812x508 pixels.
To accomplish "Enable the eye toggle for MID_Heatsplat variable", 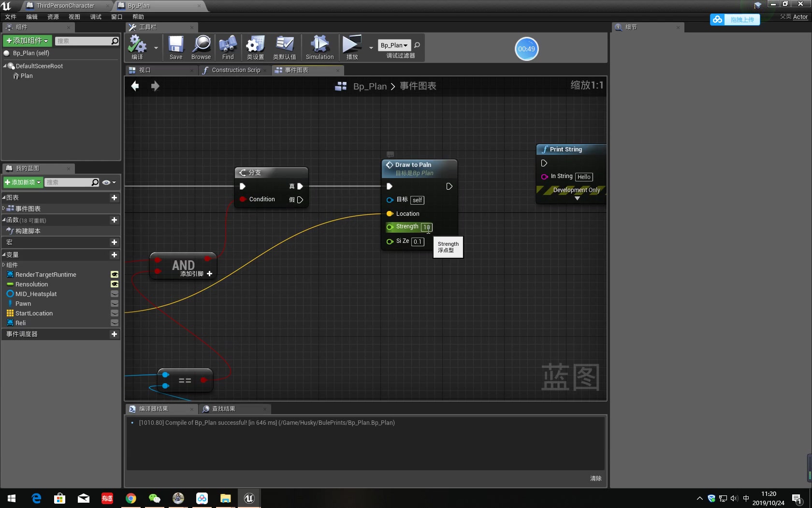I will tap(114, 294).
